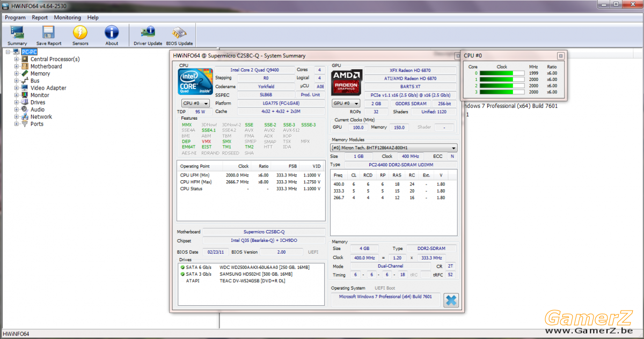Launch BIOS Update from toolbar
The image size is (644, 339).
tap(179, 35)
